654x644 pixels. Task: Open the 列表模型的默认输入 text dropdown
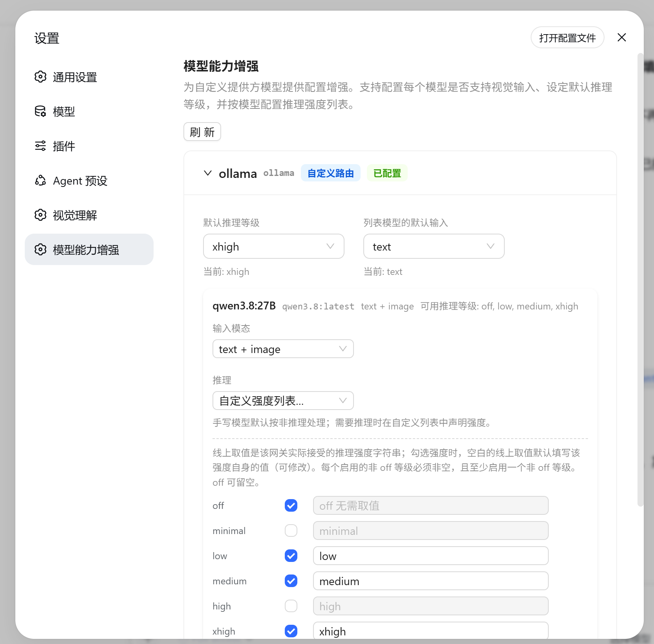pyautogui.click(x=434, y=246)
